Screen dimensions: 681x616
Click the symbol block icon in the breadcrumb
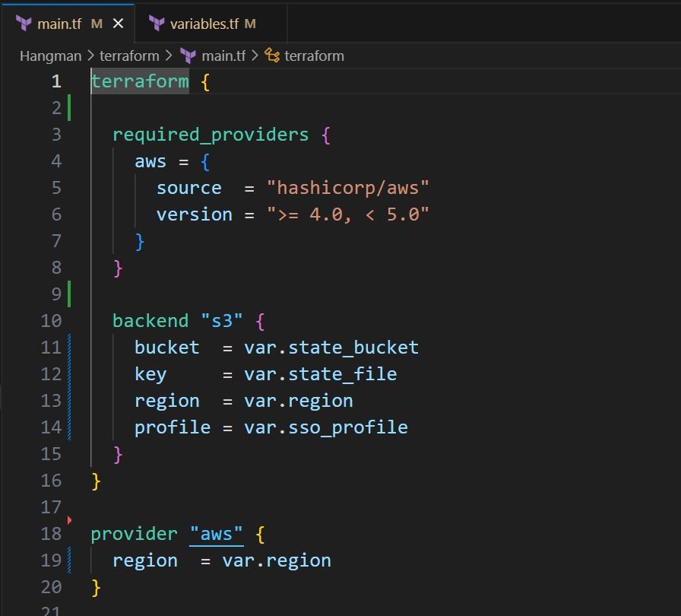click(x=272, y=56)
